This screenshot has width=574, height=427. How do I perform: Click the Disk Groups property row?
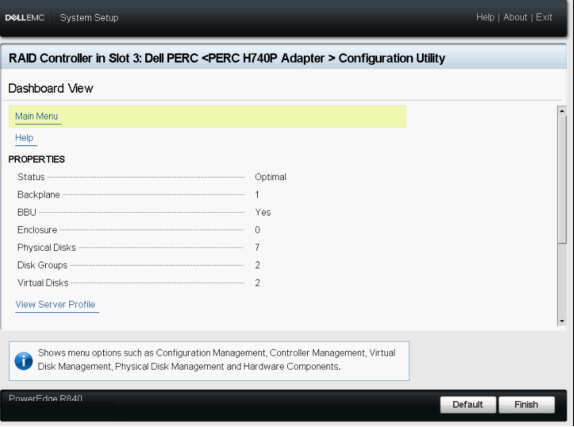click(139, 265)
